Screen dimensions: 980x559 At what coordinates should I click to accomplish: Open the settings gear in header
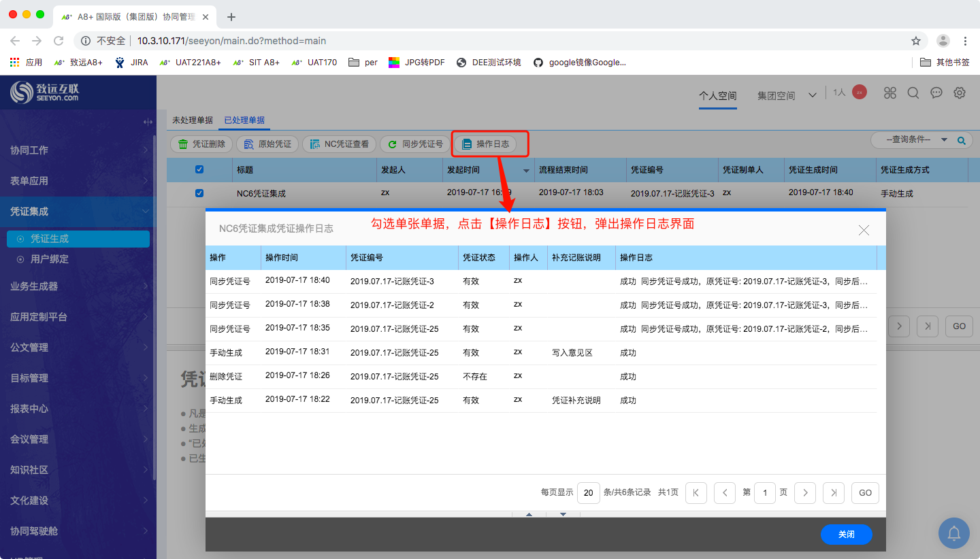(x=960, y=93)
